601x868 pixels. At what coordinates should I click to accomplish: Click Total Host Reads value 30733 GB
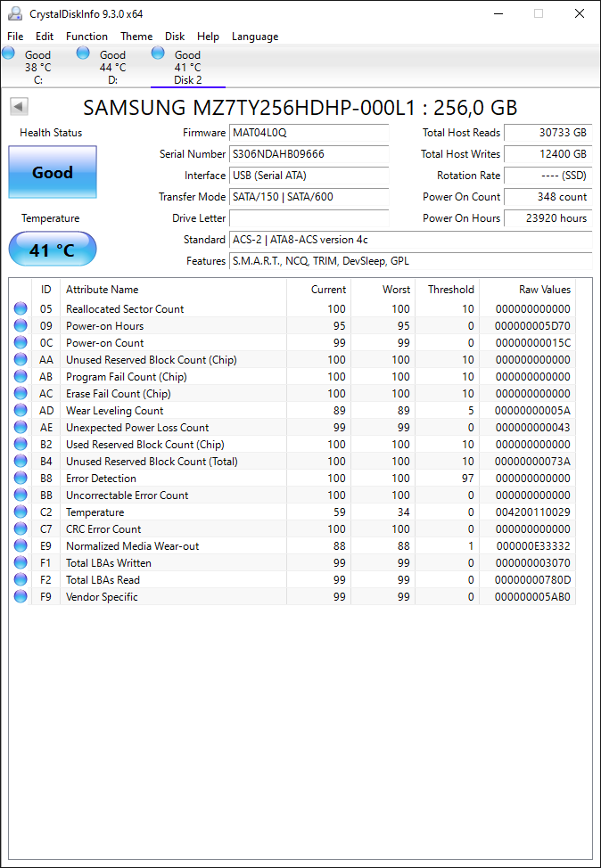547,133
